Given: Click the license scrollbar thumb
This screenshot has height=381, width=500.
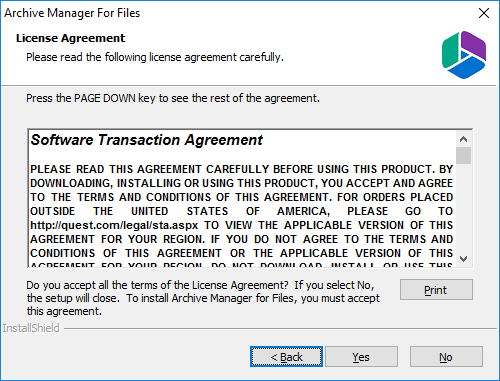Looking at the screenshot, I should (463, 155).
